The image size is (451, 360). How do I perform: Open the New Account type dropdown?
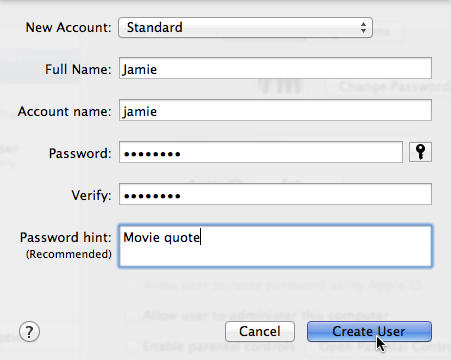(245, 27)
